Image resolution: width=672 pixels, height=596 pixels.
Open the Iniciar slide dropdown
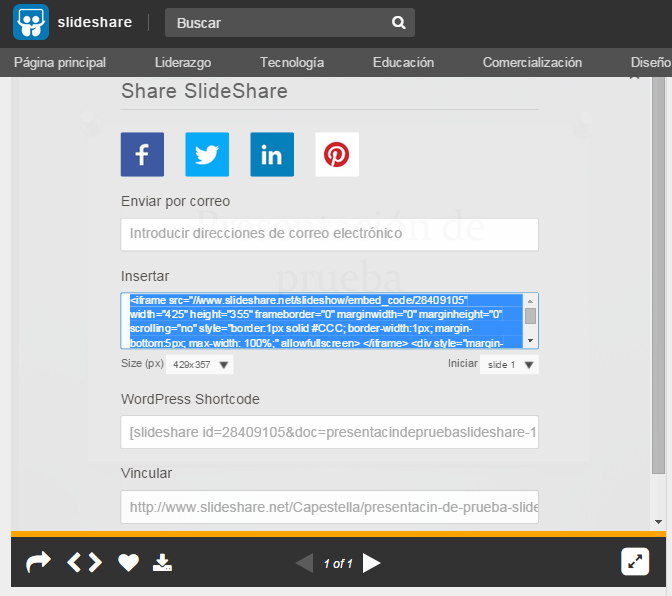tap(509, 365)
